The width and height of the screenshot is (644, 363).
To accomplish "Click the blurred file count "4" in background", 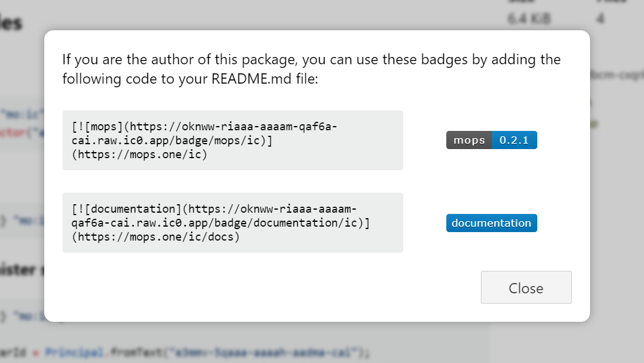I will 600,19.
